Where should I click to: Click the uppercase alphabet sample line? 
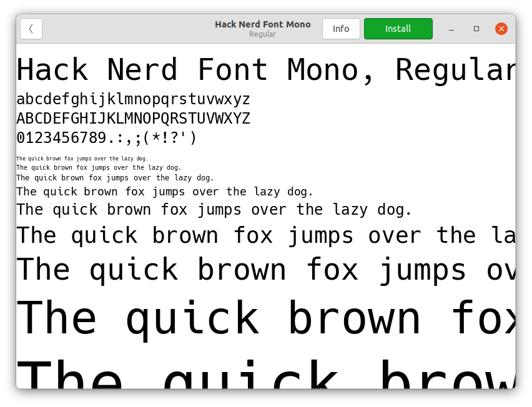pos(134,119)
